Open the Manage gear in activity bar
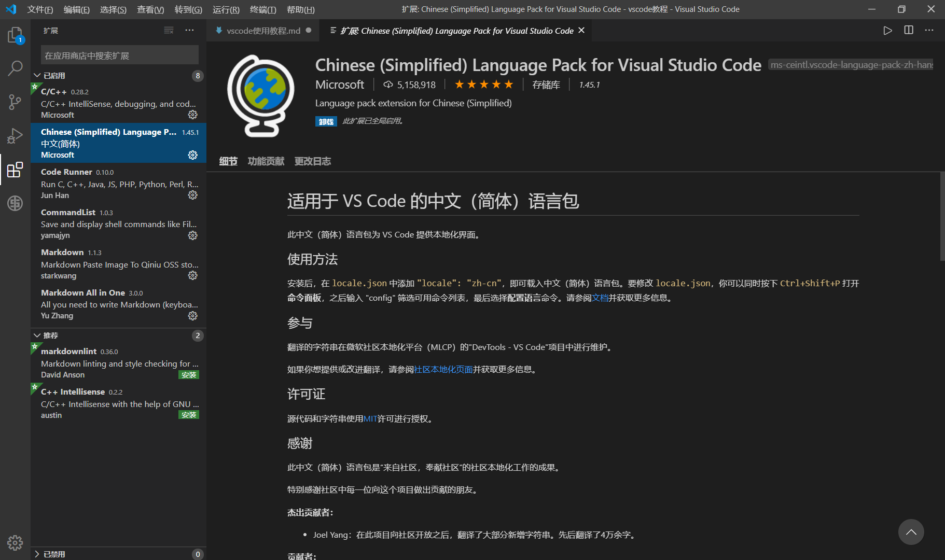The image size is (945, 560). [15, 542]
